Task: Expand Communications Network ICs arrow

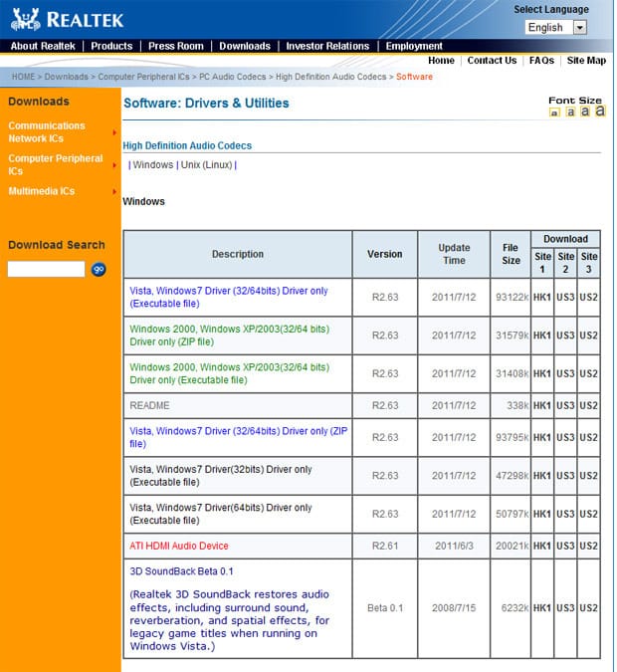Action: [x=114, y=132]
